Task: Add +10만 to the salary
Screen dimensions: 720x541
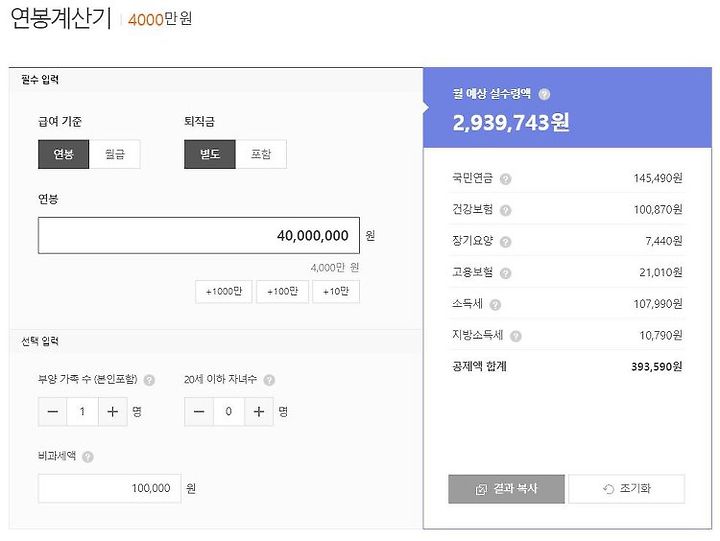Action: click(336, 292)
